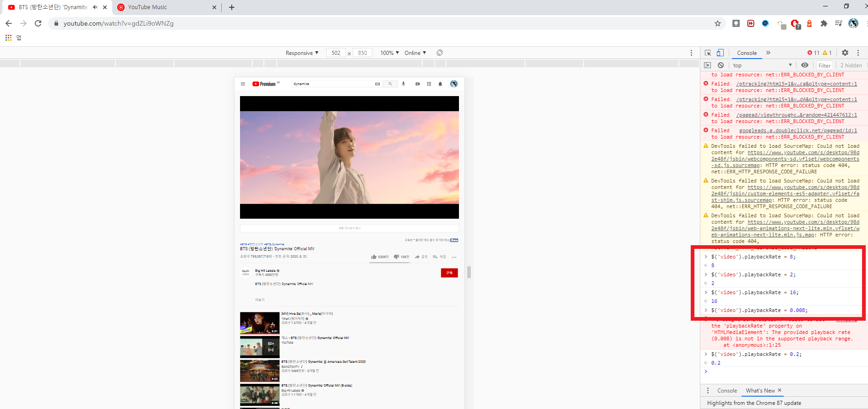This screenshot has height=409, width=868.
Task: Click the create video camera icon
Action: click(x=418, y=84)
